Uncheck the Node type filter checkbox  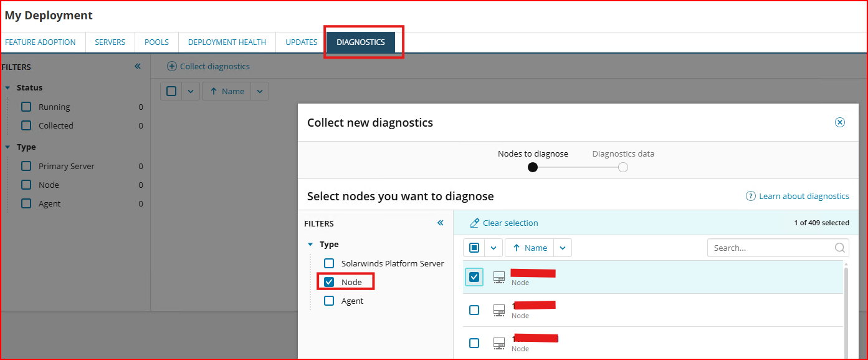pos(329,282)
